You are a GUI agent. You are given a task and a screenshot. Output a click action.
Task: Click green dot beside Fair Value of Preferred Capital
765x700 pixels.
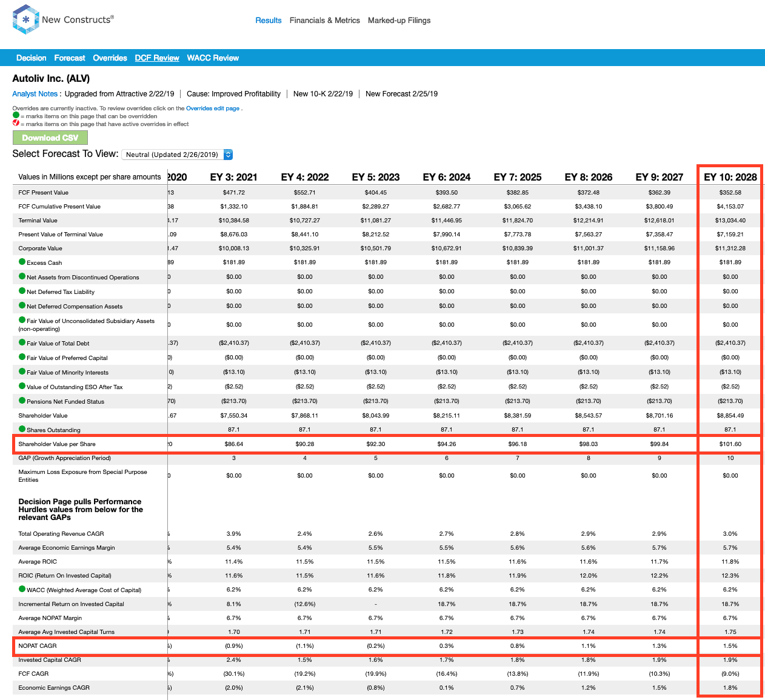(22, 357)
